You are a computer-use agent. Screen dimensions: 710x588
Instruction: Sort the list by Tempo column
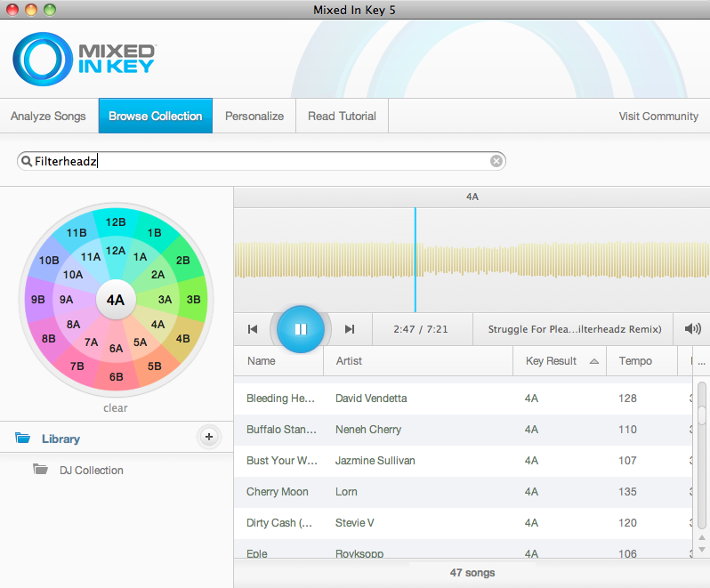(635, 361)
